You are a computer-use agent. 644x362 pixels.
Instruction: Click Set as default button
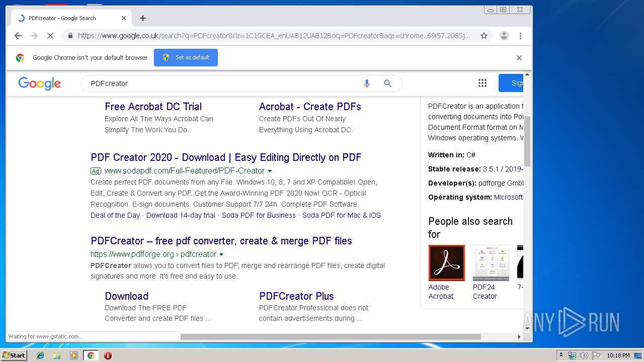(x=186, y=57)
